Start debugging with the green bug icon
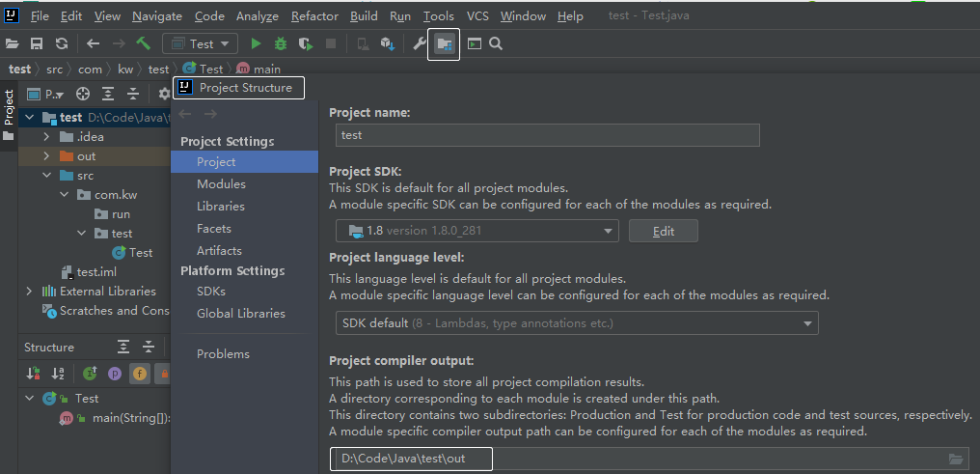This screenshot has height=474, width=980. point(281,43)
